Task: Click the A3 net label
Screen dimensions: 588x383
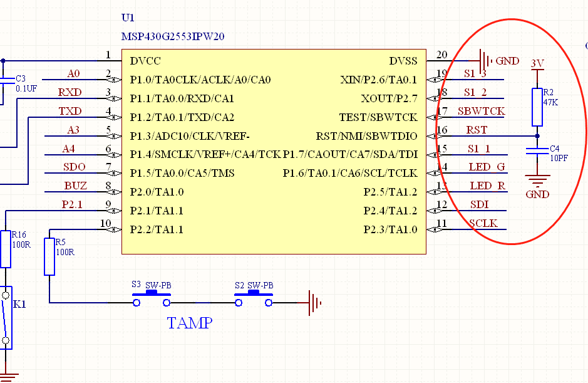Action: [x=73, y=130]
